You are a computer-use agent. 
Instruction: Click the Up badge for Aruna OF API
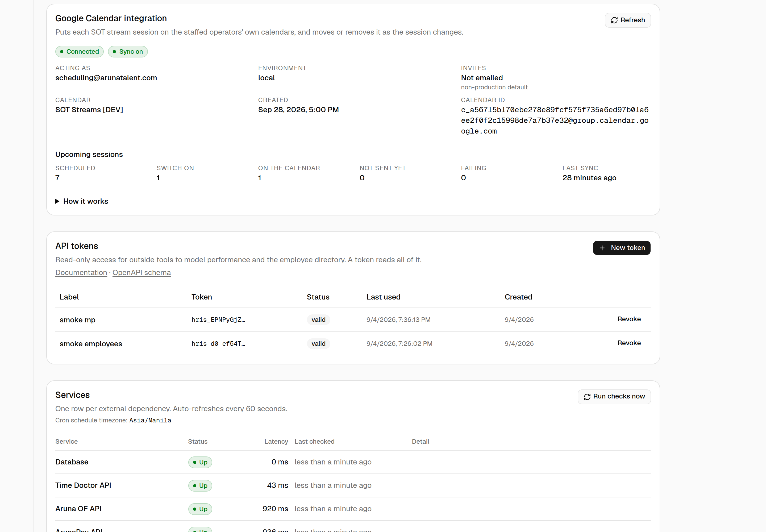point(200,509)
